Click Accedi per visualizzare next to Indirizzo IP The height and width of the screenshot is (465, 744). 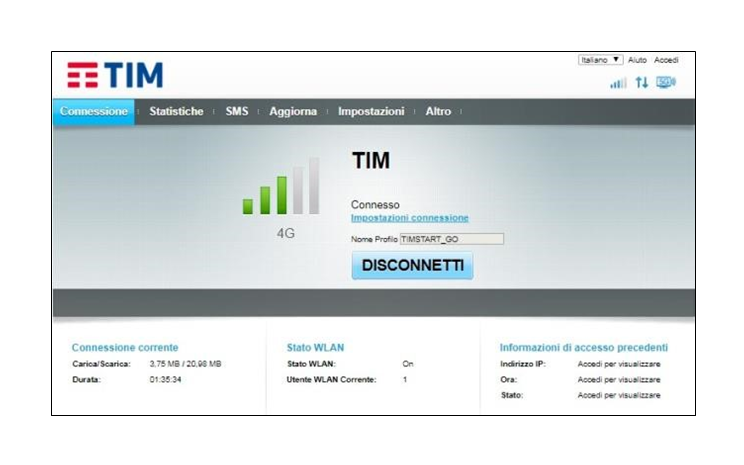click(619, 364)
